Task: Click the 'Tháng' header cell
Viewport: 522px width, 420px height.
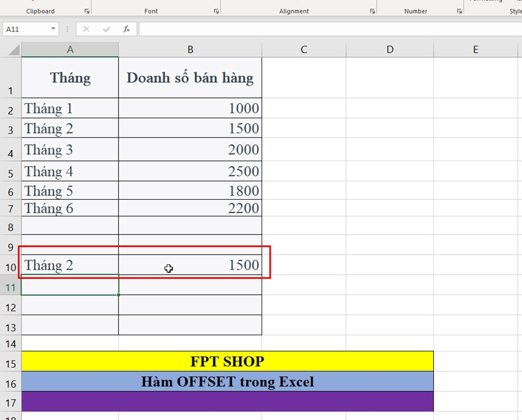Action: (x=70, y=78)
